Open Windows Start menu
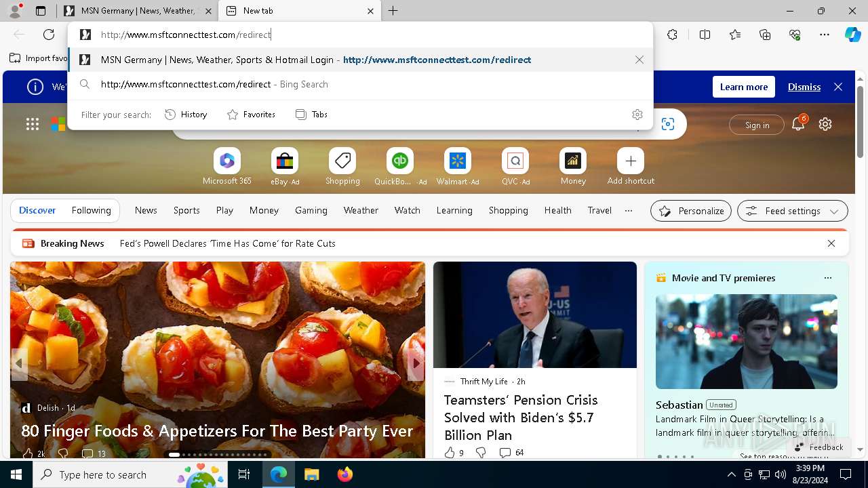The height and width of the screenshot is (488, 868). click(16, 474)
